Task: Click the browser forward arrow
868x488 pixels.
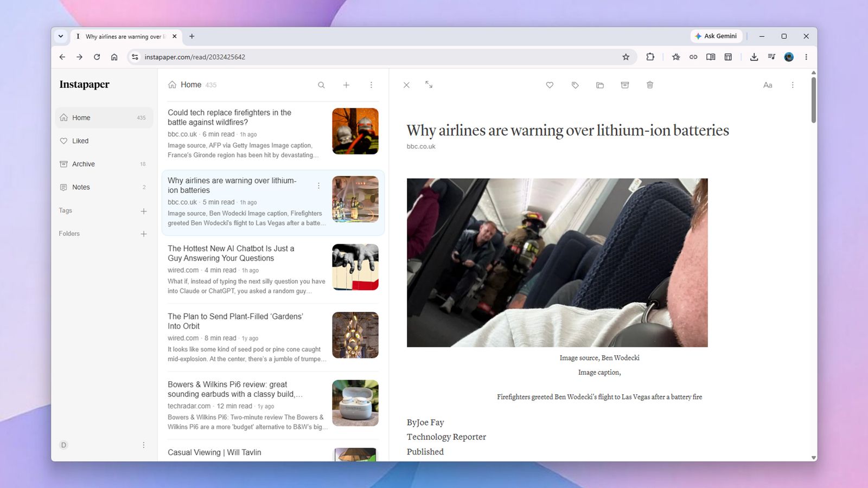Action: 80,57
